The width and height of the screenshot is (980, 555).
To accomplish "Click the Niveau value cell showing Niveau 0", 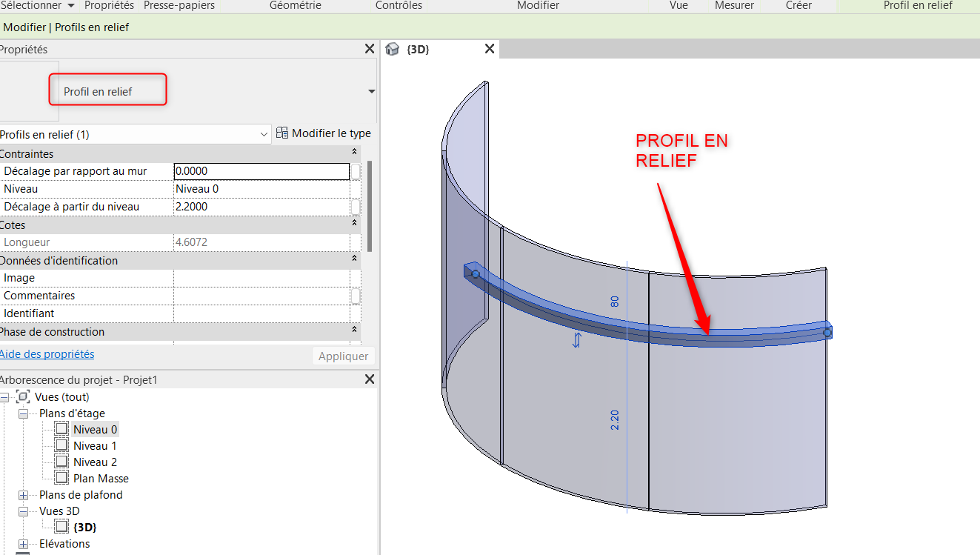I will coord(261,189).
